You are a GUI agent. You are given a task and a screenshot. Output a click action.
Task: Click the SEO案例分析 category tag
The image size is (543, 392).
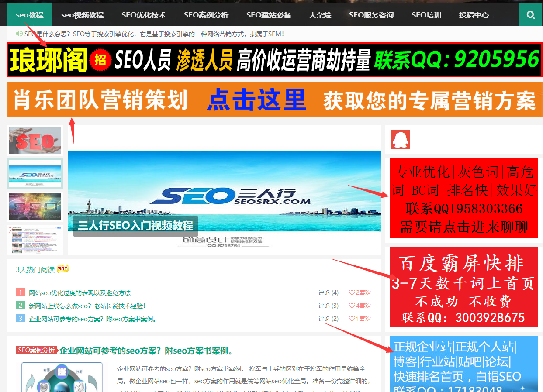click(36, 351)
